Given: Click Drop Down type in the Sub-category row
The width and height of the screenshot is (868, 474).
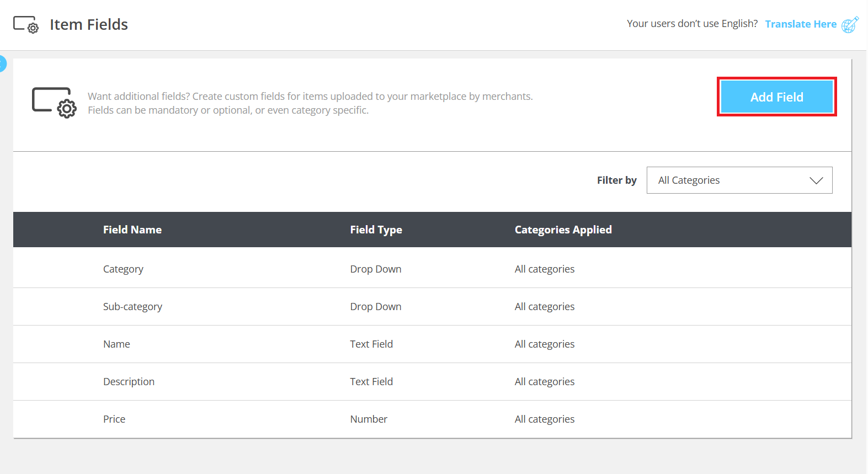Looking at the screenshot, I should 375,307.
